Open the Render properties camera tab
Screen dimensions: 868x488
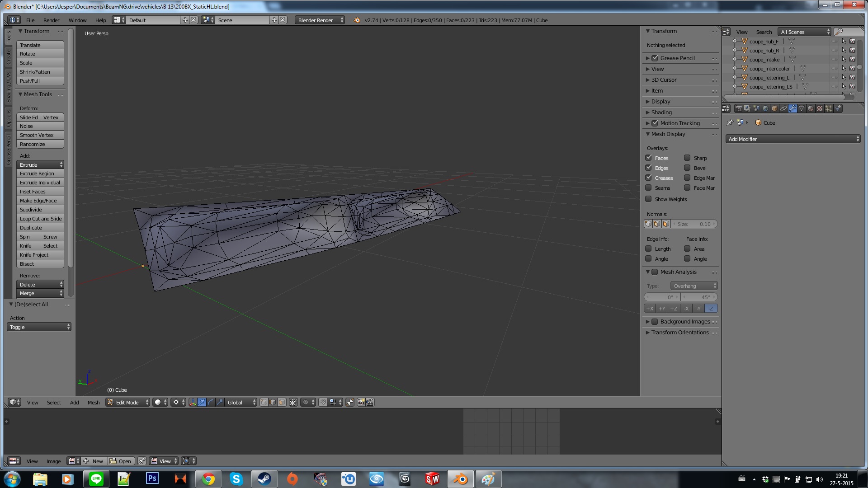[x=738, y=108]
